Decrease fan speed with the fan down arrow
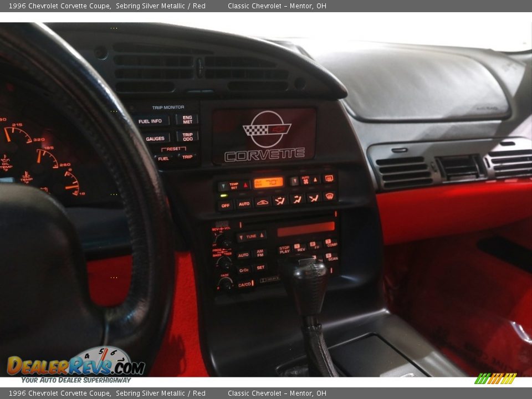532x399 pixels. pyautogui.click(x=294, y=181)
